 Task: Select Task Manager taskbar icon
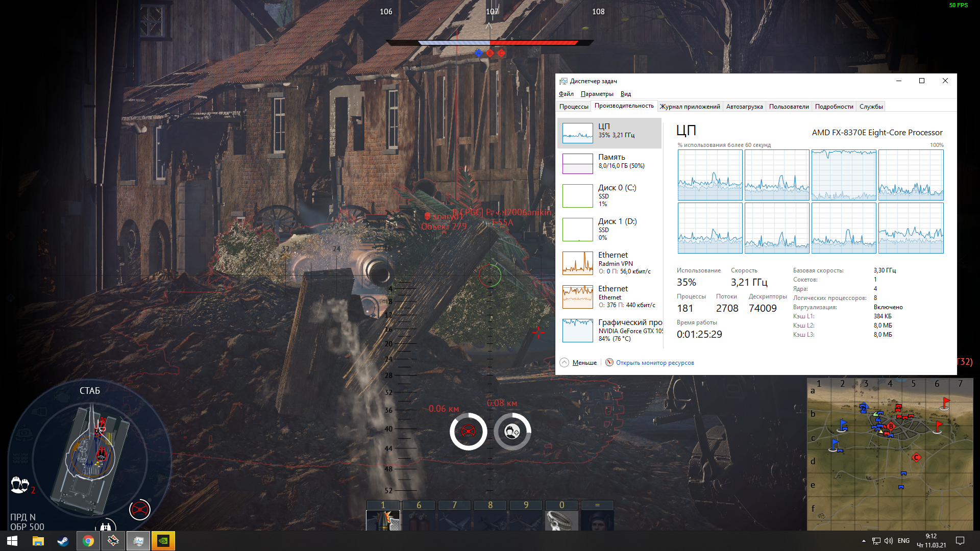pos(138,541)
